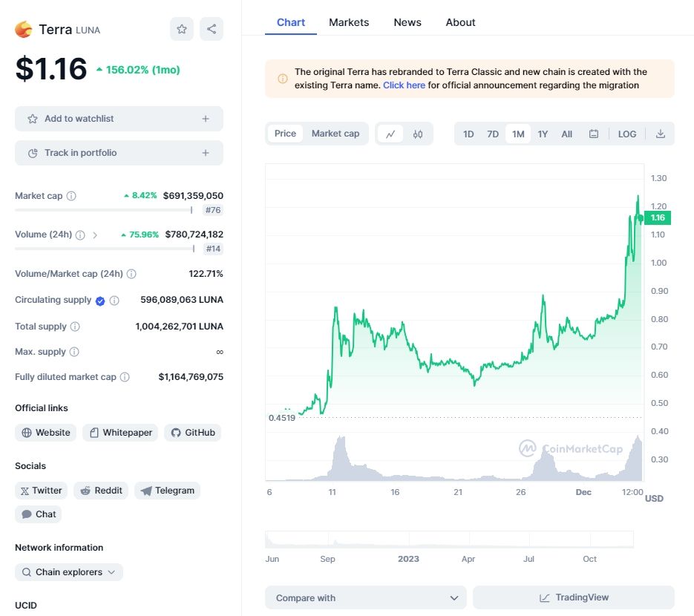Click the $691,359,050 market cap value
Screen dimensions: 694x616
(193, 196)
